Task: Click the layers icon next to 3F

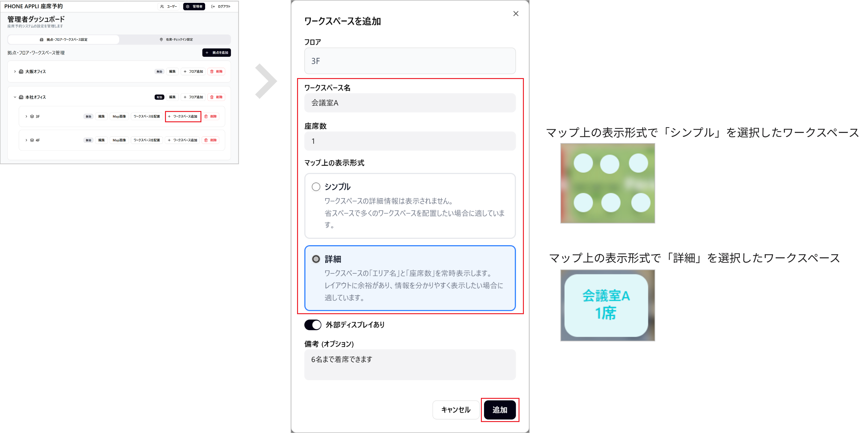Action: tap(32, 116)
